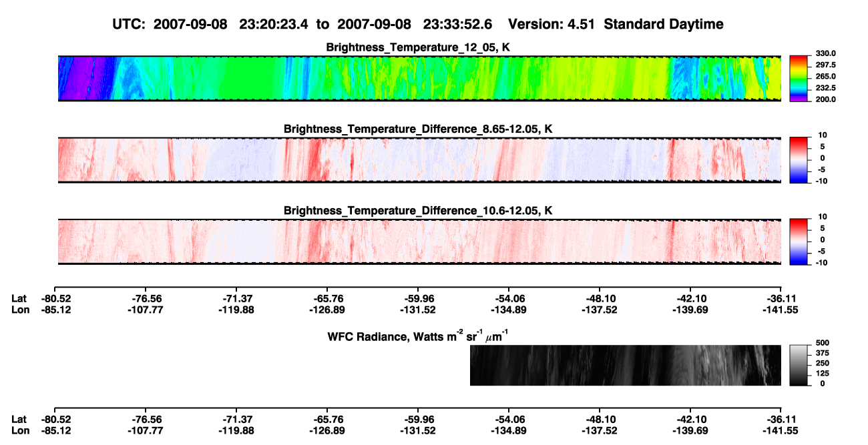Click the 232.5 colorbar label
Screen dimensions: 868x445
point(824,88)
